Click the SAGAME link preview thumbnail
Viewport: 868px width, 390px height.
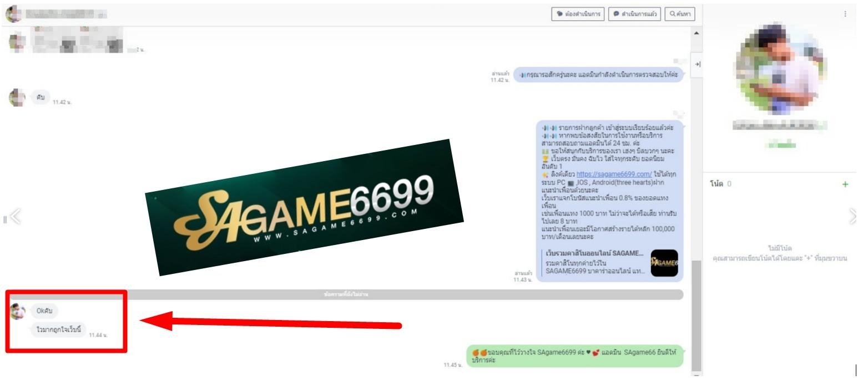(664, 263)
